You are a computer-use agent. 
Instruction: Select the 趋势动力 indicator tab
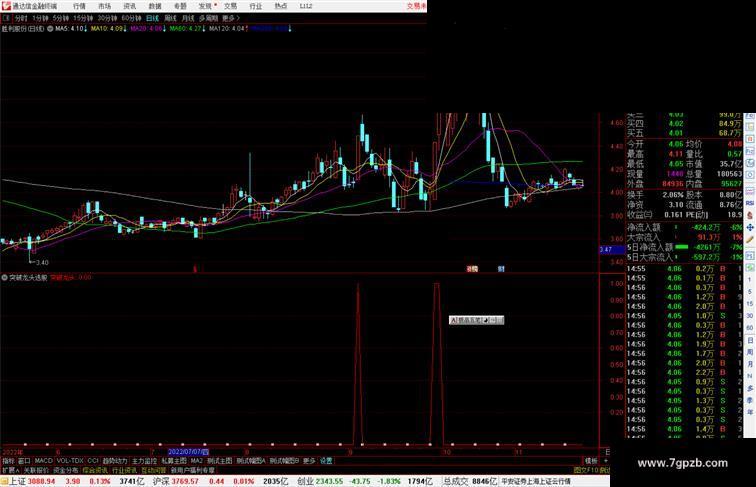[x=115, y=461]
